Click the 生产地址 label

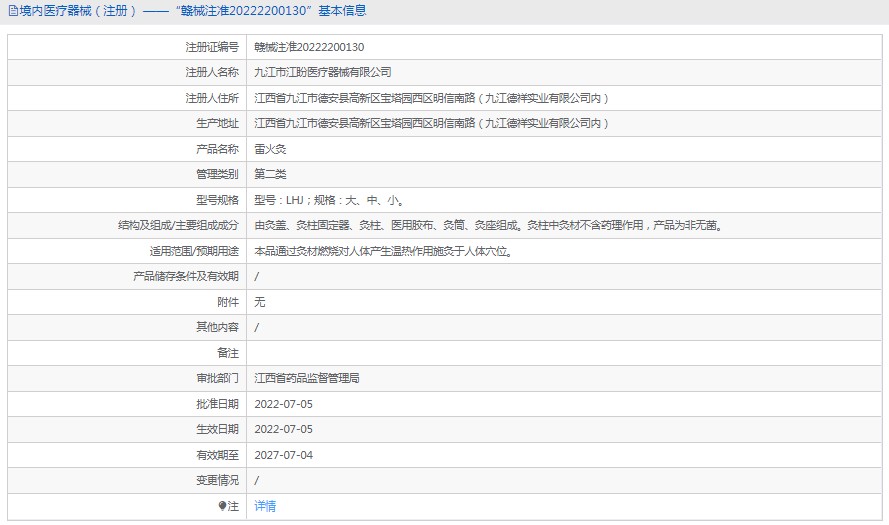218,124
